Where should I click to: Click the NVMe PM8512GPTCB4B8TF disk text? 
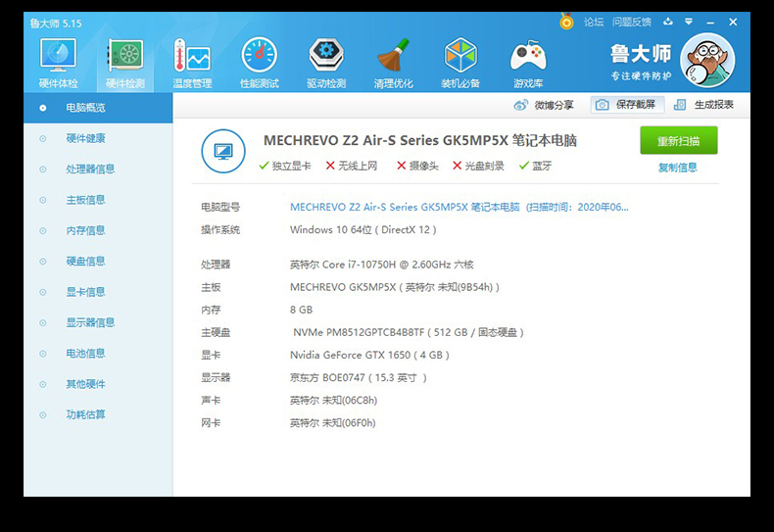[409, 333]
